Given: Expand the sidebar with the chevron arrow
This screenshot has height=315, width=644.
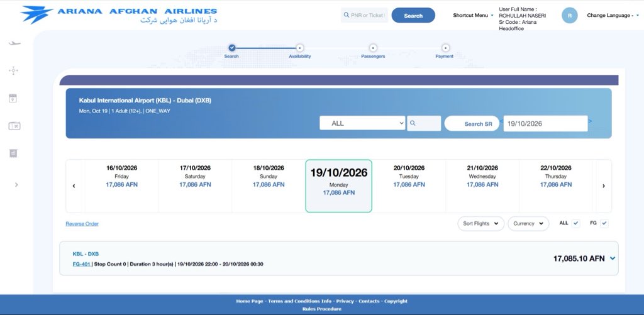Looking at the screenshot, I should (16, 185).
